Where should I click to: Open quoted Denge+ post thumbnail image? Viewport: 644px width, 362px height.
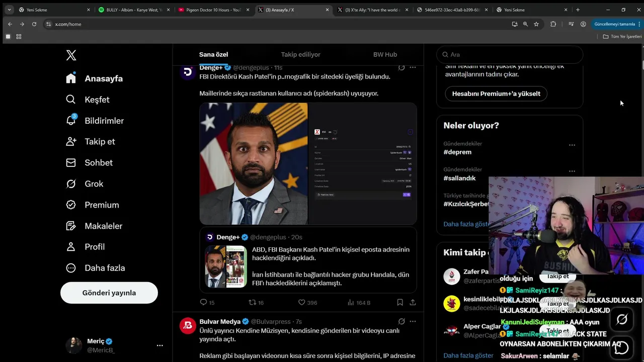click(226, 266)
